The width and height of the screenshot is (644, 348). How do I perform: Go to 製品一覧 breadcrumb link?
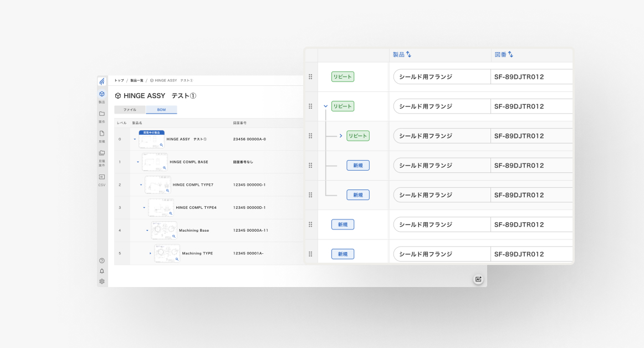click(136, 80)
